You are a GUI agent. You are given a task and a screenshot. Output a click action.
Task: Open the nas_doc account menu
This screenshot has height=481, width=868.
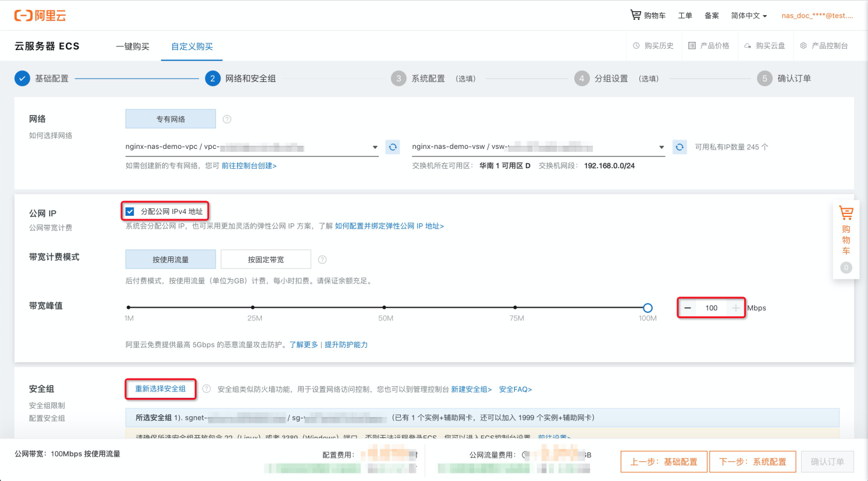point(817,16)
